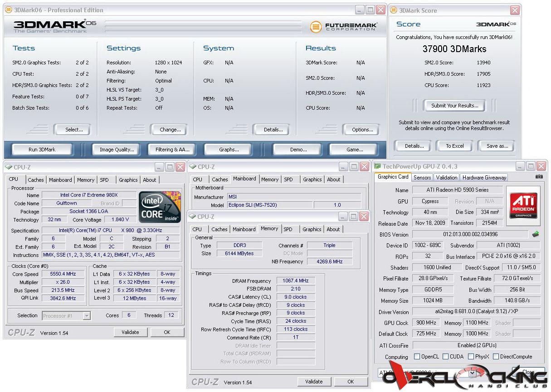The width and height of the screenshot is (551, 392).
Task: Click the Futuremark Corporation logo
Action: click(x=343, y=27)
